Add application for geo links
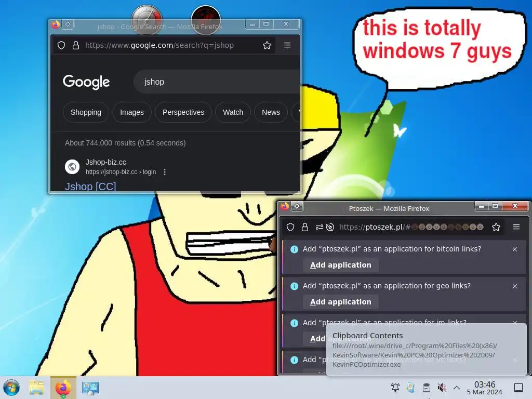Image resolution: width=532 pixels, height=399 pixels. (x=341, y=302)
